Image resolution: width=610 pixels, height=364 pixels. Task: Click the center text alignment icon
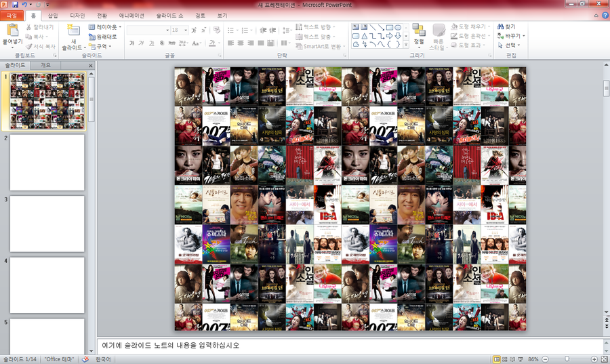[x=241, y=43]
